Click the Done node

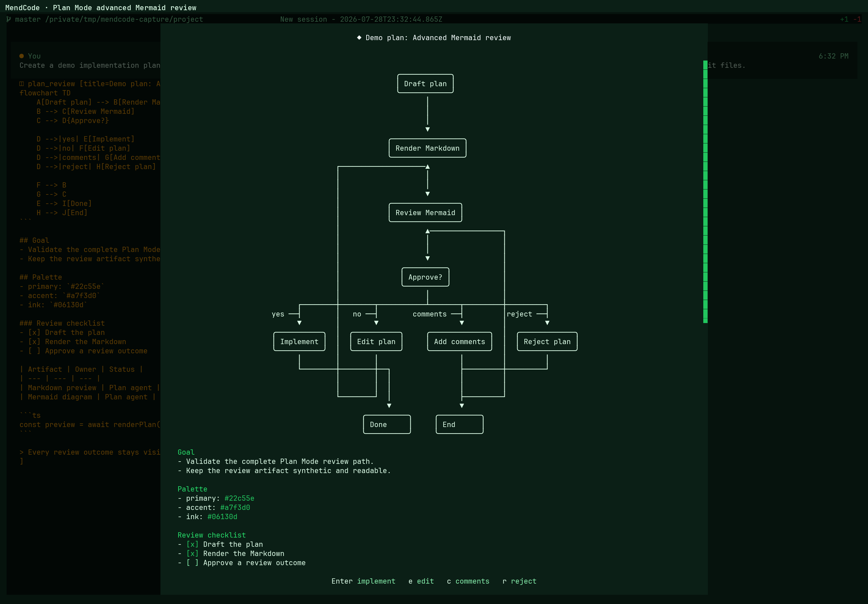(387, 424)
